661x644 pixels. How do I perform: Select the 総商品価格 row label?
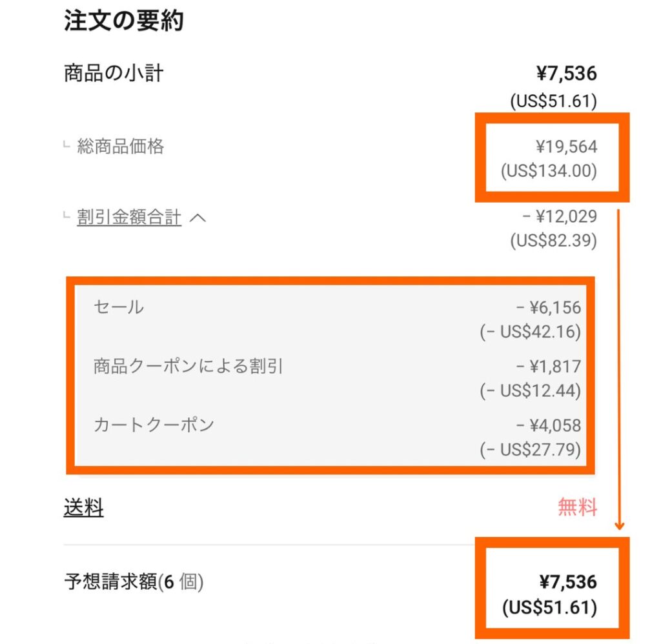121,146
